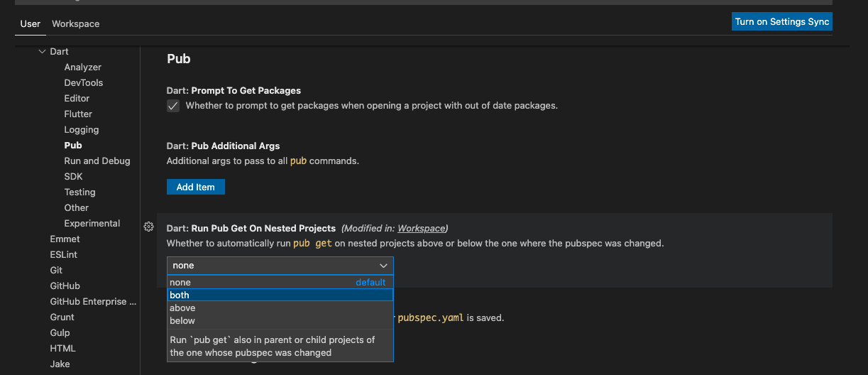Viewport: 868px width, 375px height.
Task: Click the Turn on Settings Sync button
Action: [781, 22]
